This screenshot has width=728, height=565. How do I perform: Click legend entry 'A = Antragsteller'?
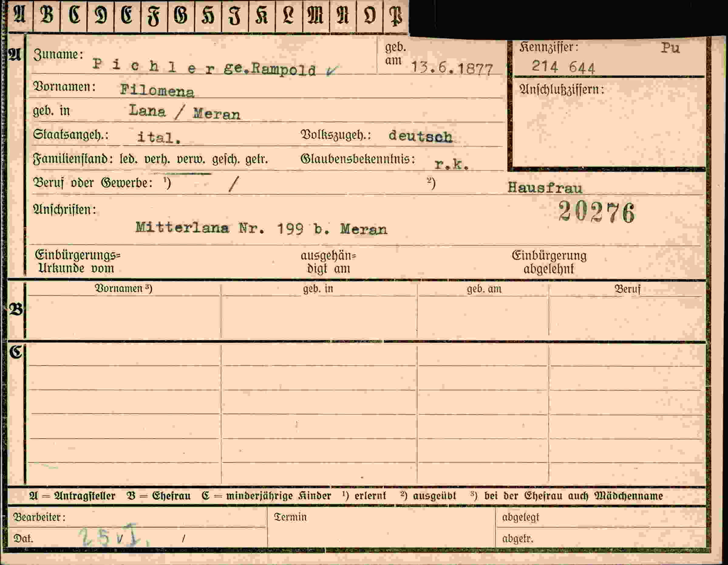tap(72, 496)
